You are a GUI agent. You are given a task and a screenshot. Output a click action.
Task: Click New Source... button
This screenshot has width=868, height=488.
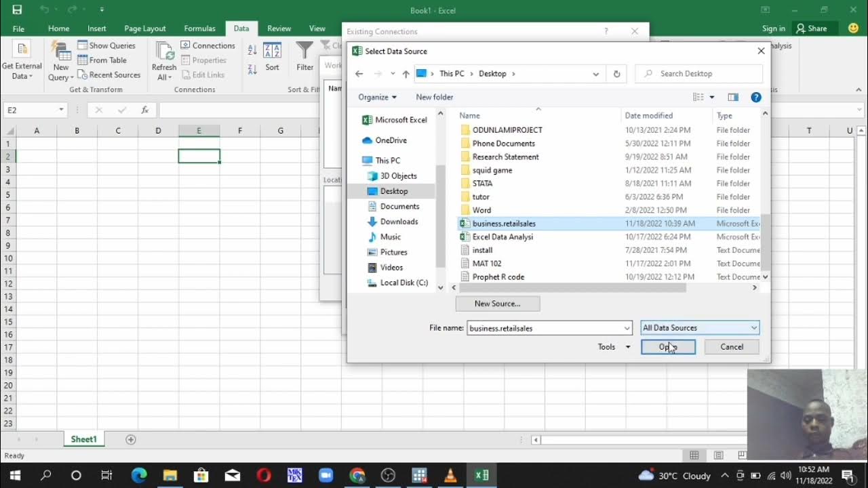(x=498, y=304)
